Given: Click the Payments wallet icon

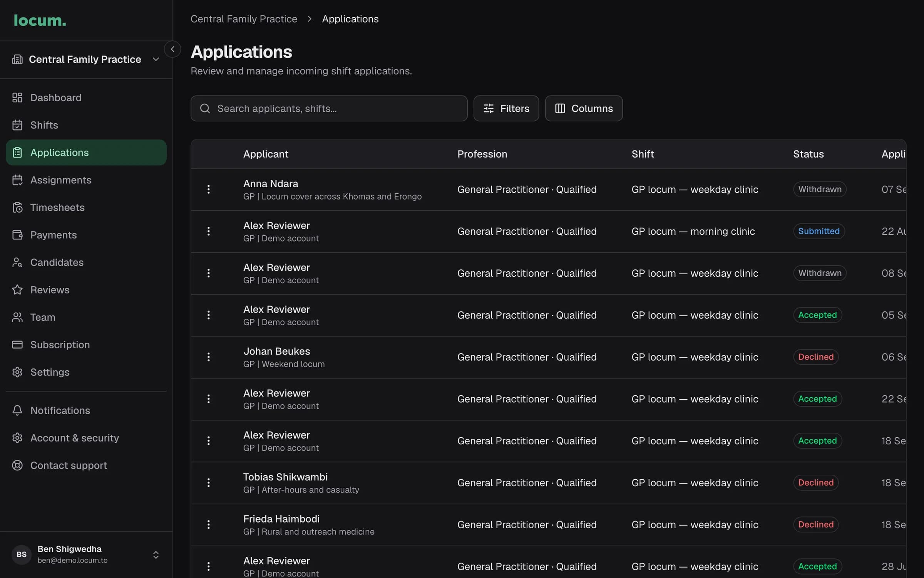Looking at the screenshot, I should [x=17, y=235].
